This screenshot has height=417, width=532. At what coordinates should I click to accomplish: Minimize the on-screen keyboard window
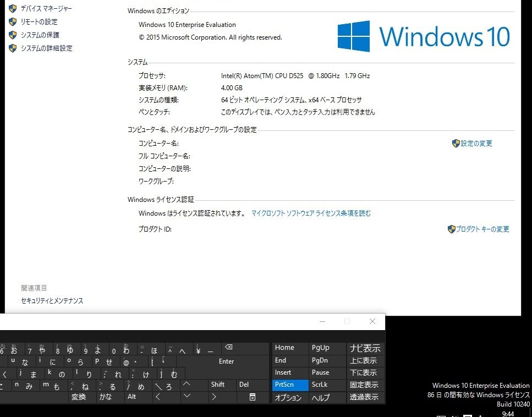coord(322,321)
